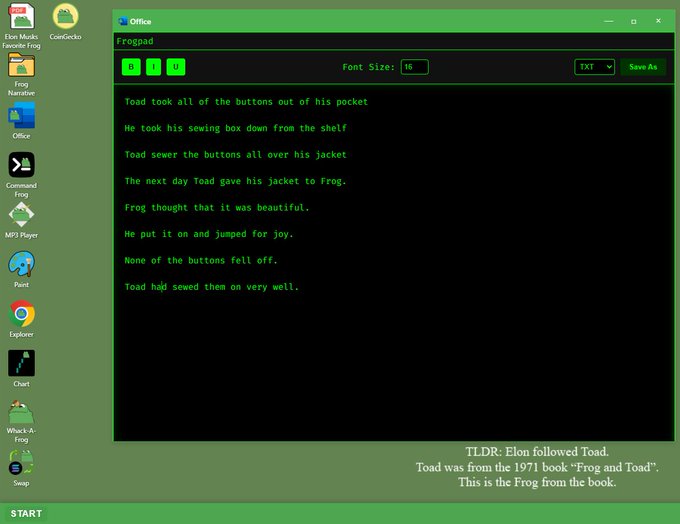Minimize the Office window
680x524 pixels.
[608, 21]
